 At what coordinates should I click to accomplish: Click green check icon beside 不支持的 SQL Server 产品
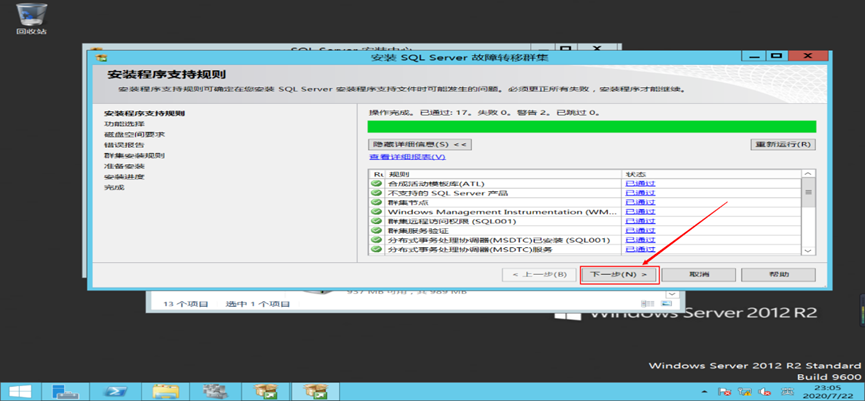pos(376,193)
